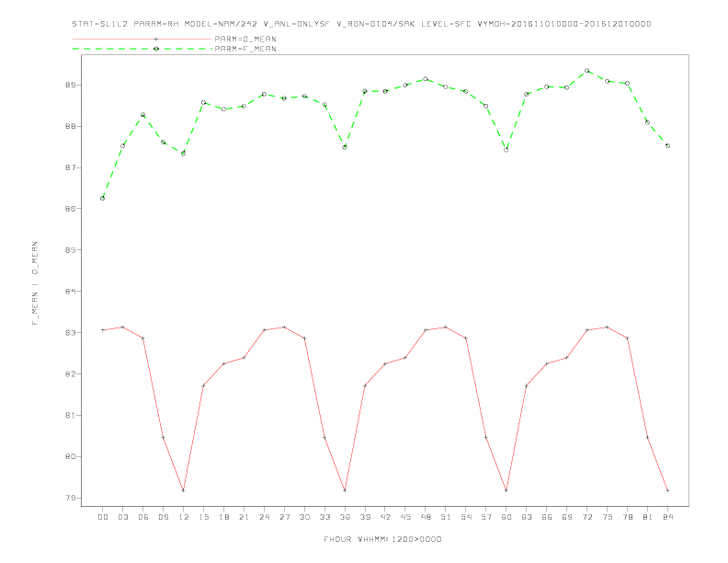This screenshot has width=728, height=563.
Task: Click x-axis forecast hour label 27
Action: (x=284, y=517)
